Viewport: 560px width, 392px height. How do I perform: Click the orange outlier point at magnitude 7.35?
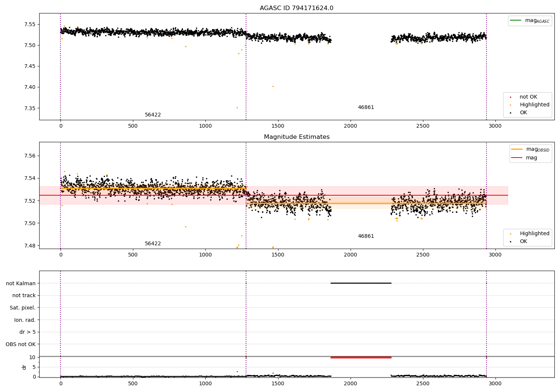237,108
